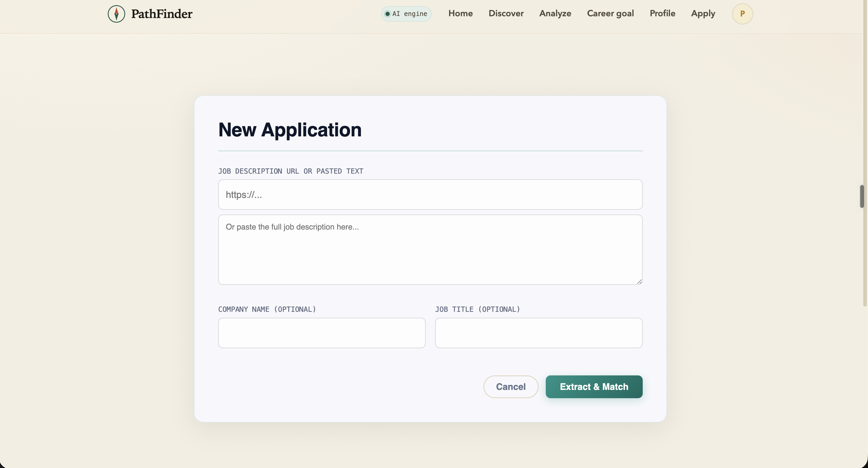The image size is (868, 468).
Task: Focus the Job Title input
Action: [538, 333]
